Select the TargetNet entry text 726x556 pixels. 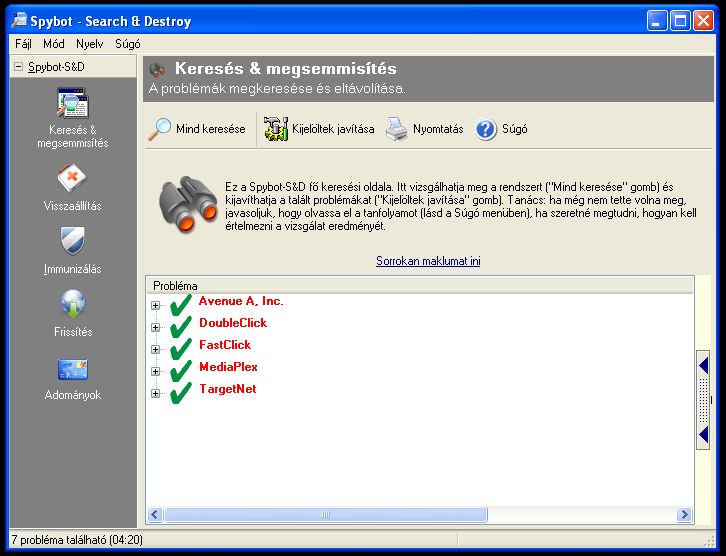point(228,389)
